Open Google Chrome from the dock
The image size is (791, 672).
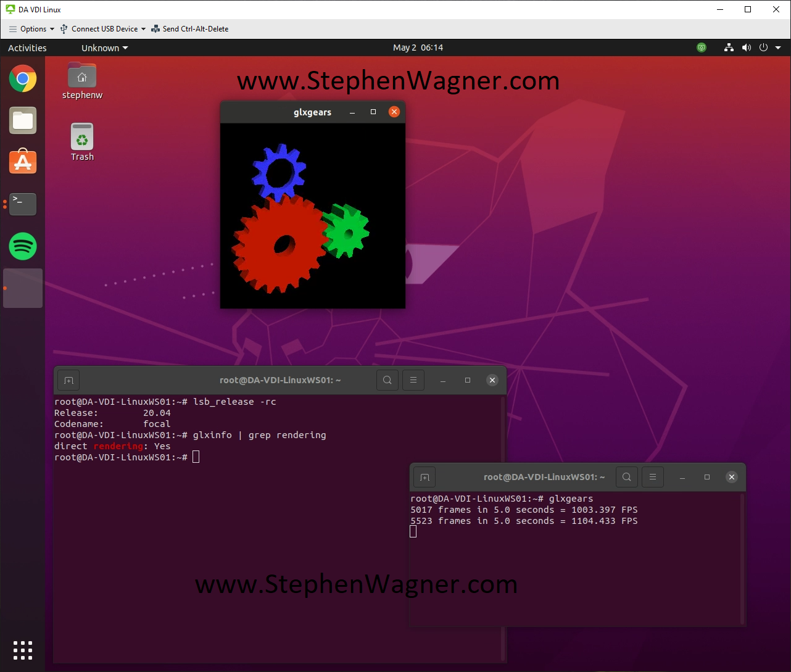[22, 79]
